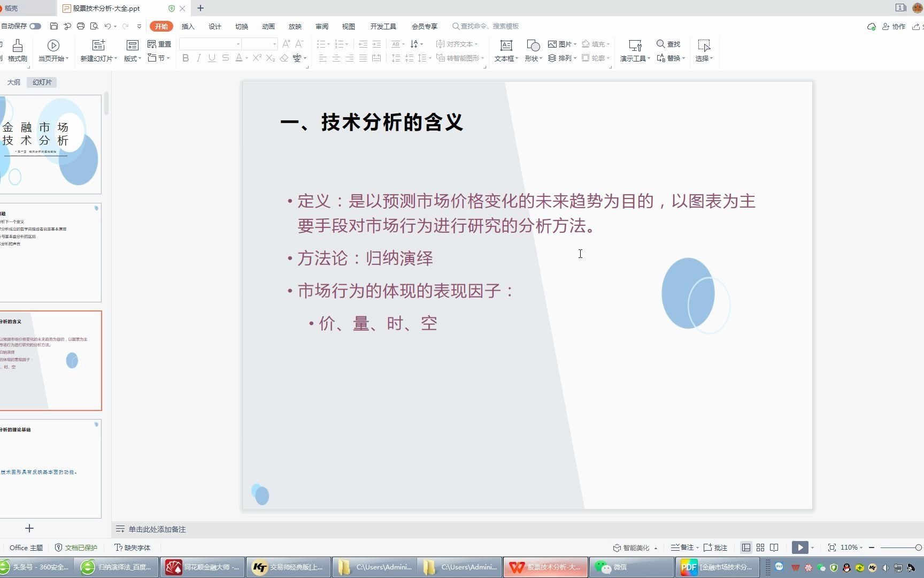Switch to Slide Sorter view icon
This screenshot has width=924, height=578.
[760, 547]
